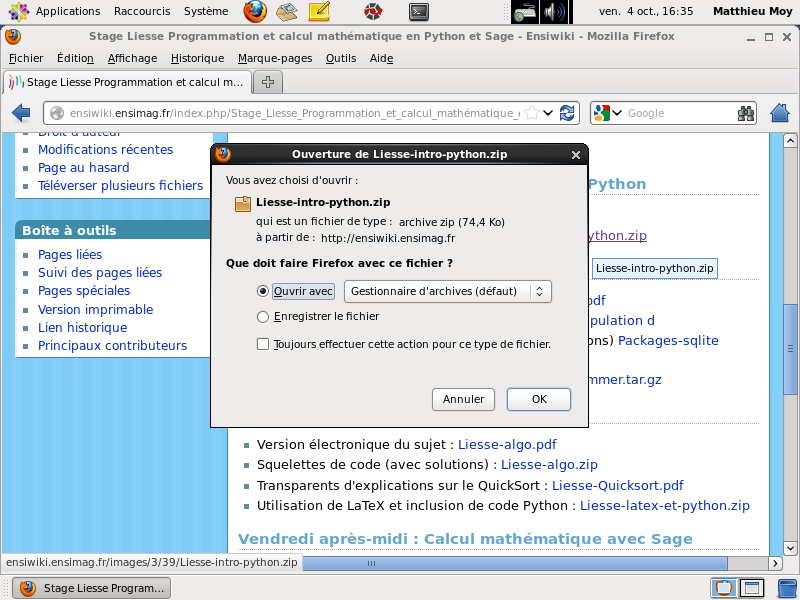The width and height of the screenshot is (800, 600).
Task: Click the OK button in the dialog
Action: (x=539, y=399)
